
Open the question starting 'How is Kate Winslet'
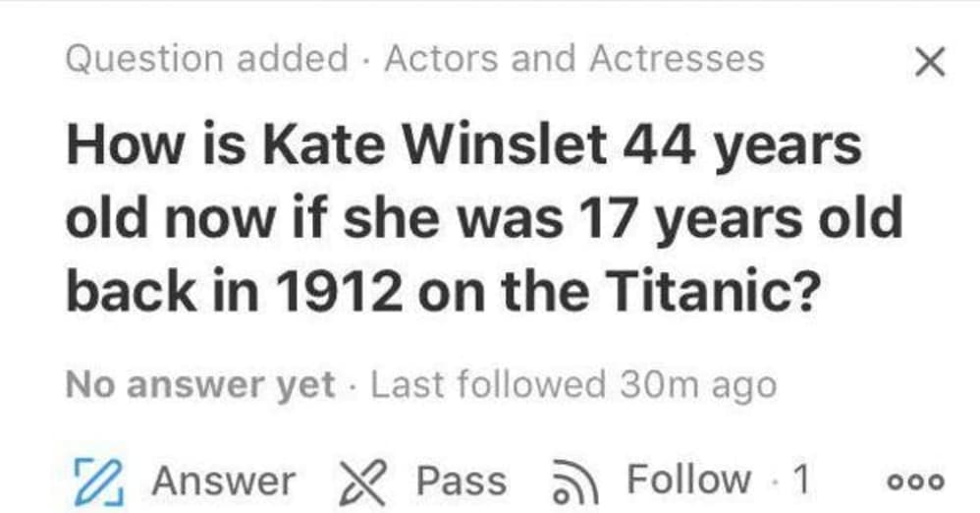pyautogui.click(x=481, y=219)
